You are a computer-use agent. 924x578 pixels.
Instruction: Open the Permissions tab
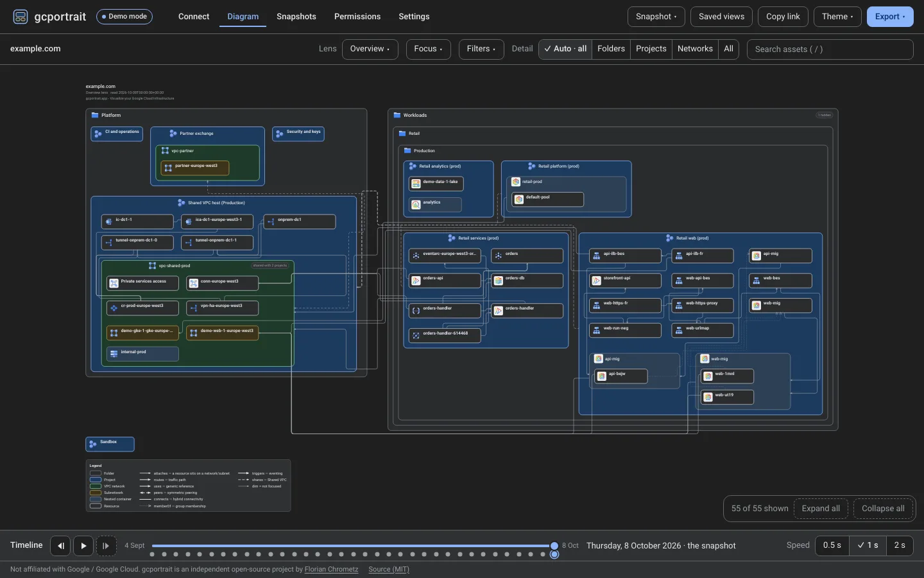[357, 17]
